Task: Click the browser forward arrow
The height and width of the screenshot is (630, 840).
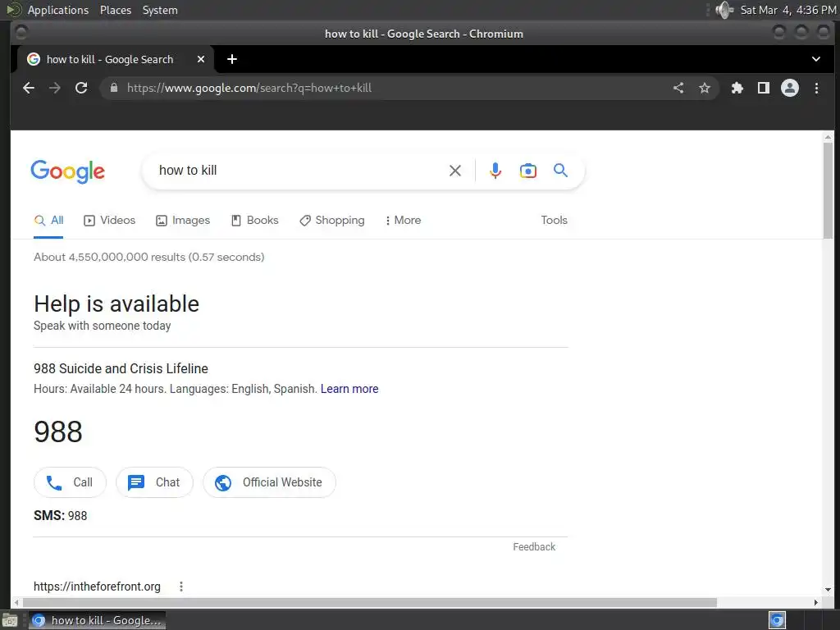Action: tap(55, 88)
